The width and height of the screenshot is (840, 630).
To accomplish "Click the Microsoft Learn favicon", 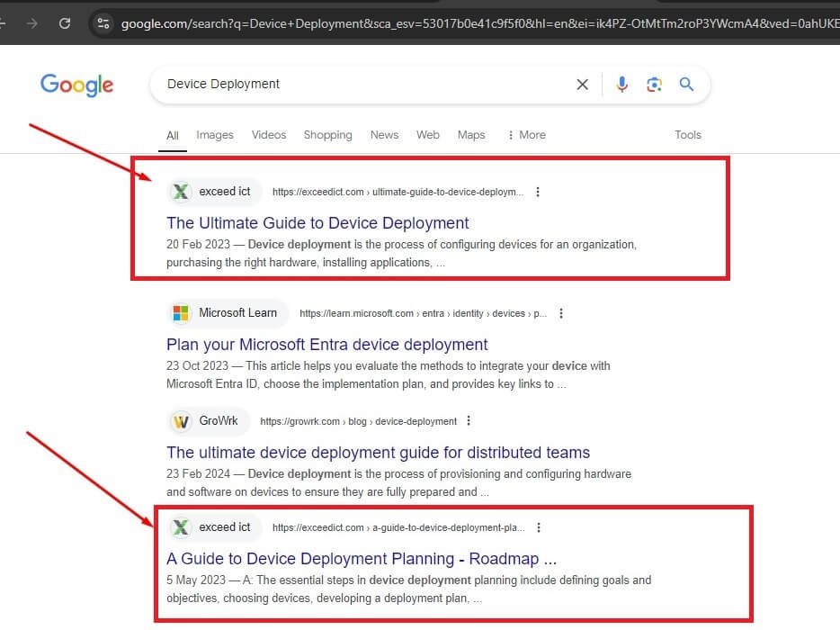I will point(181,313).
